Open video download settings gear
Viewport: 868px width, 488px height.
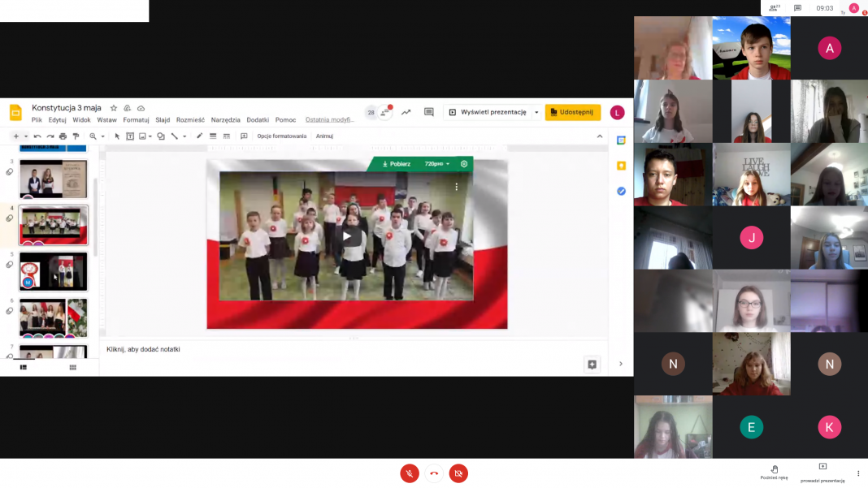pyautogui.click(x=464, y=164)
